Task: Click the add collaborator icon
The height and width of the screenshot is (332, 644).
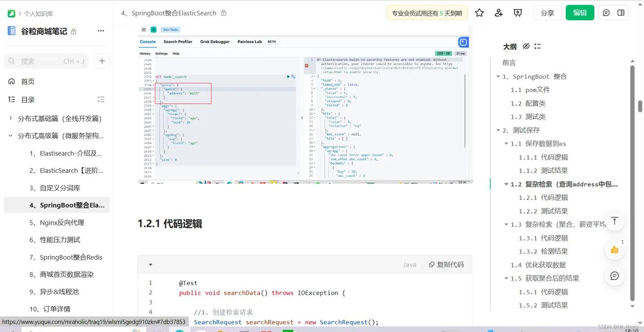Action: pyautogui.click(x=499, y=13)
